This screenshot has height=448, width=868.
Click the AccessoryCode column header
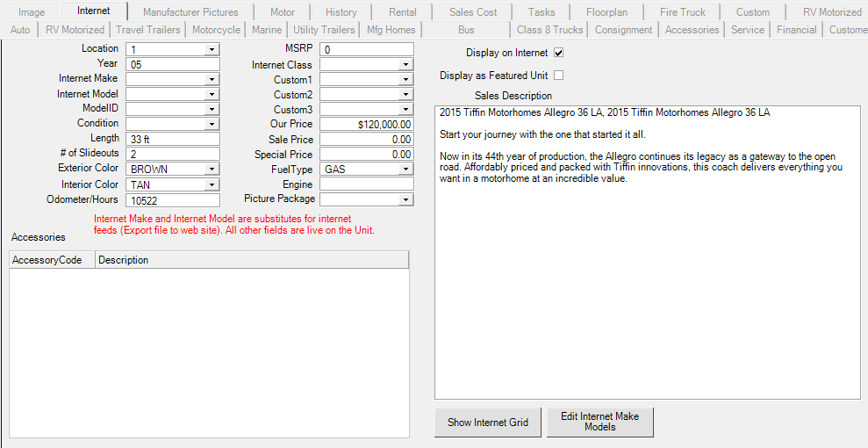53,260
